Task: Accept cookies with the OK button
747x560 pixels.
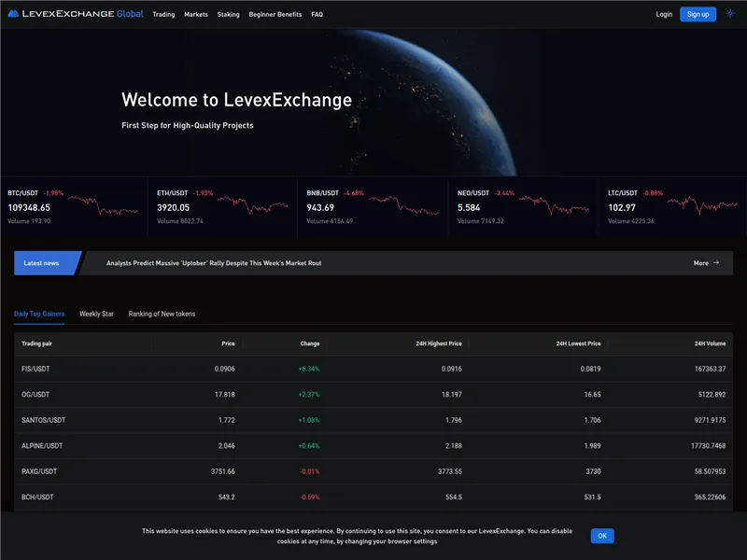Action: pos(601,535)
